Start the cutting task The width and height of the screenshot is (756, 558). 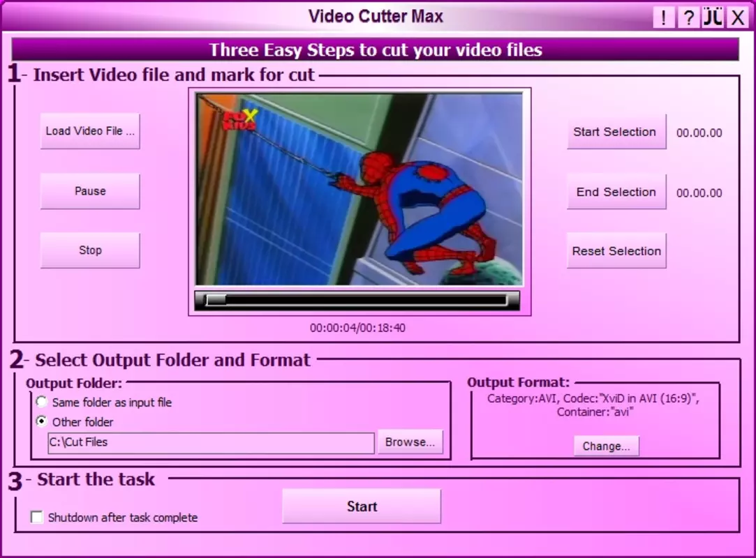pos(362,506)
